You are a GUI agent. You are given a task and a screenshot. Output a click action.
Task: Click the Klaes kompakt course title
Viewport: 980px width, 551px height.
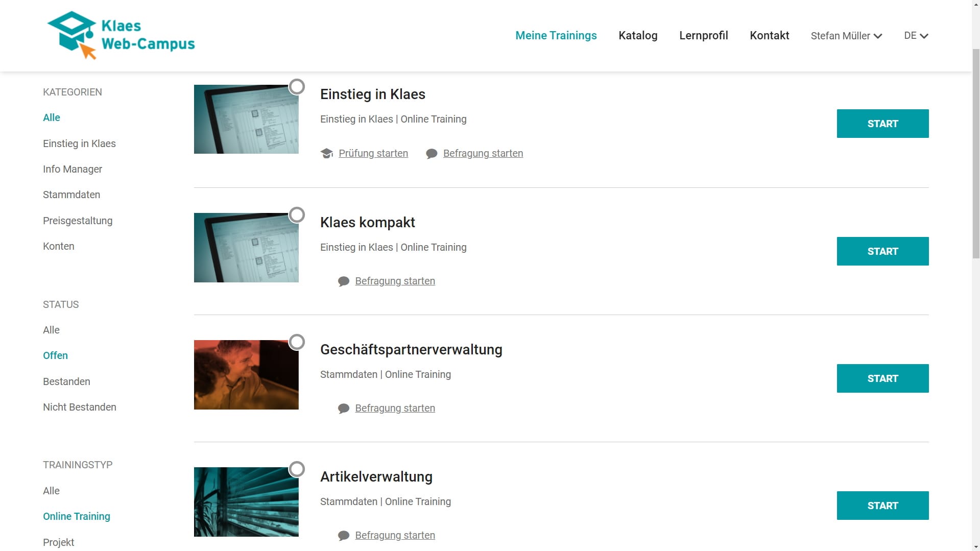[368, 222]
